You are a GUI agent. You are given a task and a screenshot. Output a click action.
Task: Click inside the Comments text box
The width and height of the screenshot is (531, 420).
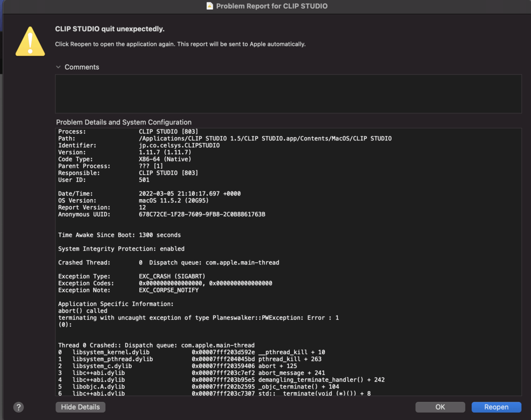(288, 94)
